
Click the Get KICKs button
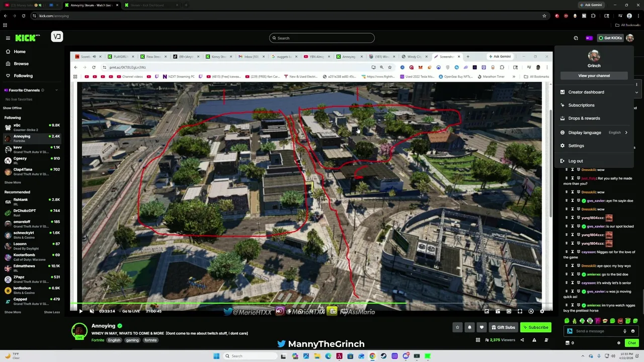pyautogui.click(x=610, y=38)
